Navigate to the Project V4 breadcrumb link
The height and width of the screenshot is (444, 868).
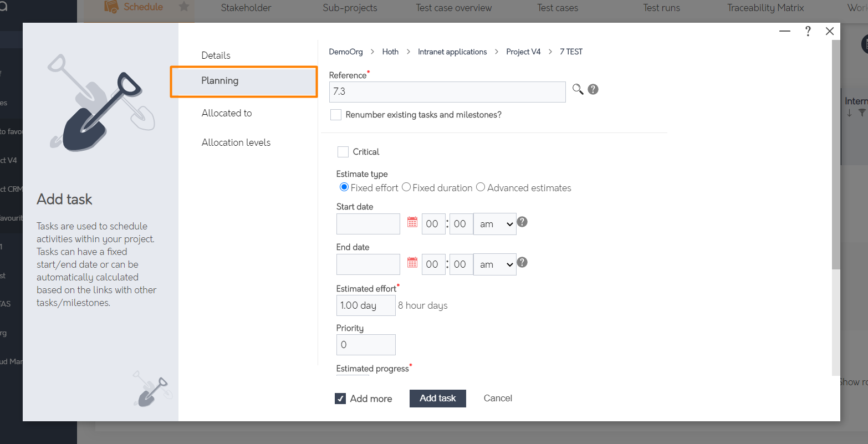pos(523,52)
